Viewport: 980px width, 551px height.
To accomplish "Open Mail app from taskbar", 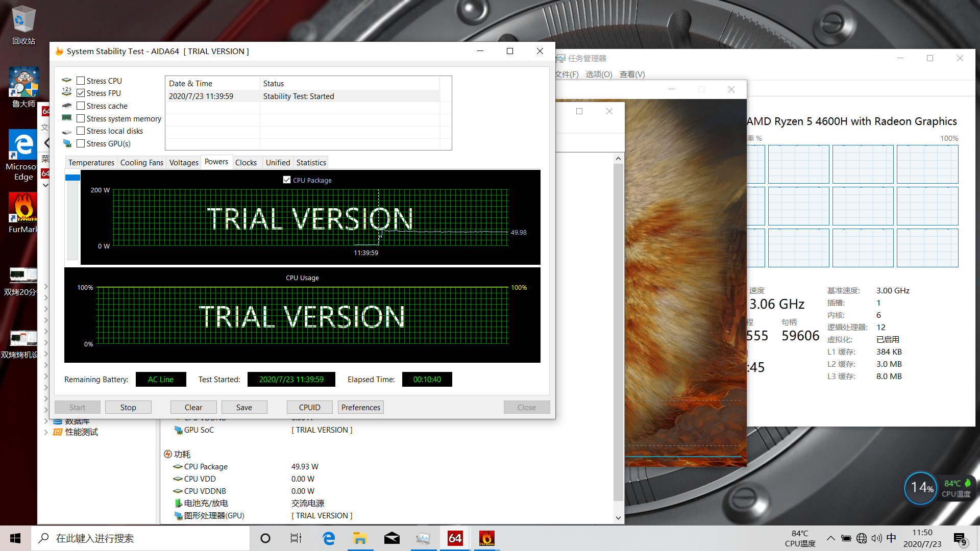I will [x=392, y=538].
